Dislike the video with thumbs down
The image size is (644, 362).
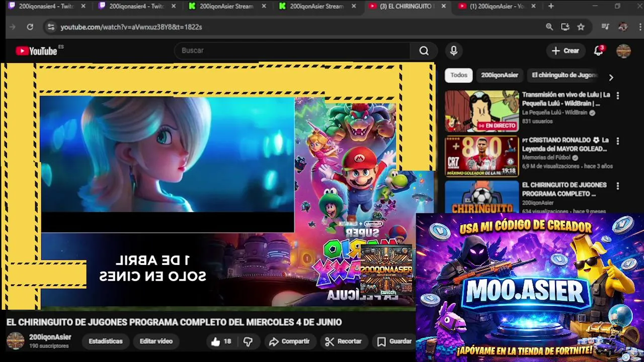[x=248, y=341]
